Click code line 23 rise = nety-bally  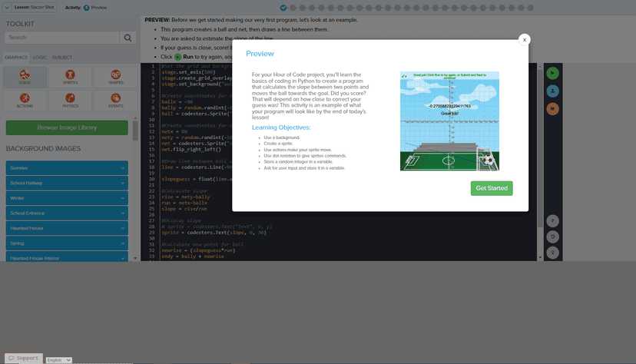click(186, 197)
